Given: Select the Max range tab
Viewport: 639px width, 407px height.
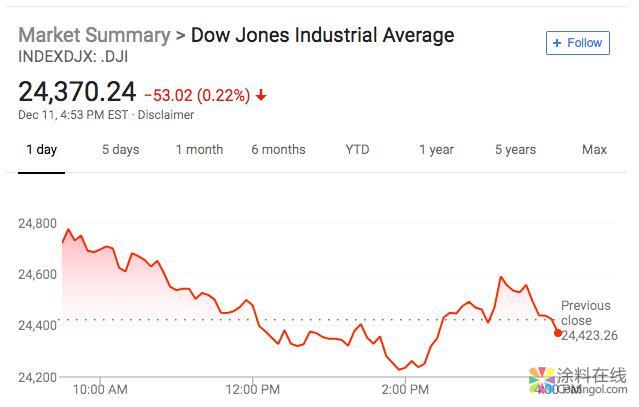Looking at the screenshot, I should (x=594, y=150).
